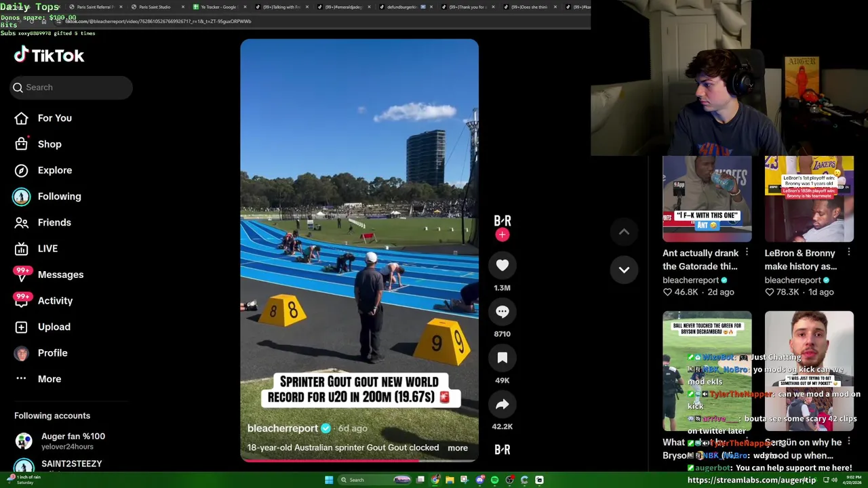Open the B/R creator avatar
The image size is (868, 488).
[502, 221]
